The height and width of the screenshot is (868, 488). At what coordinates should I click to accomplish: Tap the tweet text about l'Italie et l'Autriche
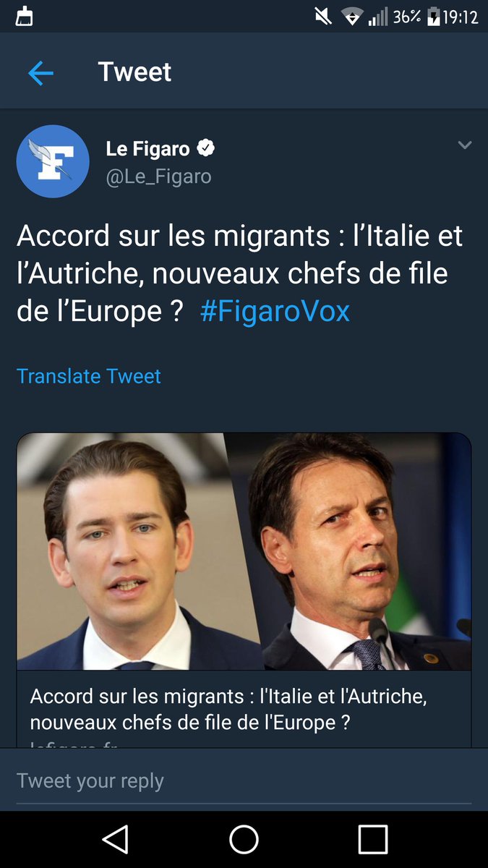(x=239, y=273)
